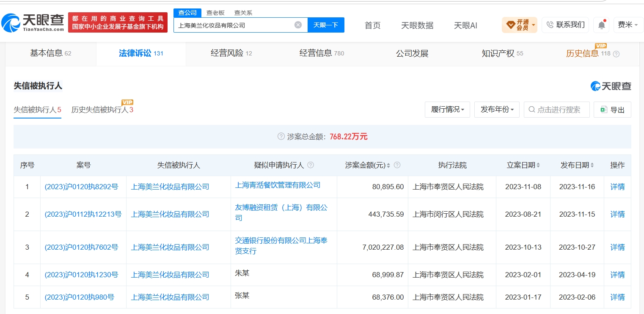Viewport: 644px width, 314px height.
Task: Open case (2023)沪0120执8292号
Action: 81,187
